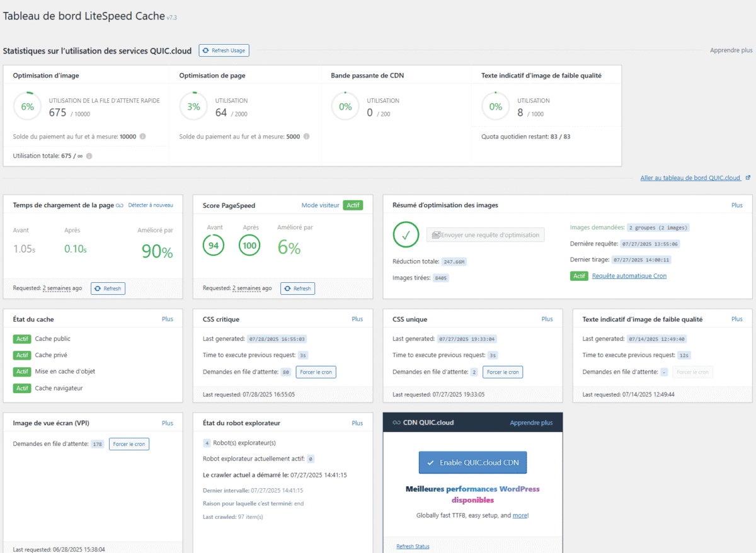Image resolution: width=756 pixels, height=553 pixels.
Task: Click the 6% image optimization usage ring
Action: point(28,107)
